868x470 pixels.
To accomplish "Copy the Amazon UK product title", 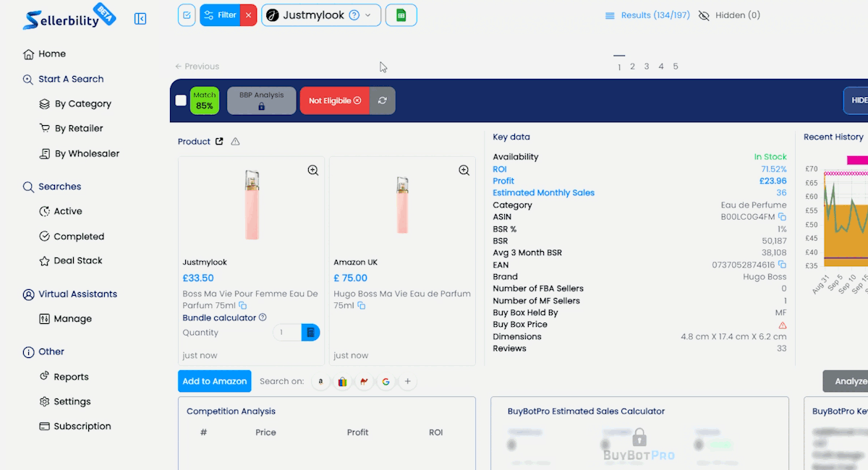I will [x=361, y=306].
